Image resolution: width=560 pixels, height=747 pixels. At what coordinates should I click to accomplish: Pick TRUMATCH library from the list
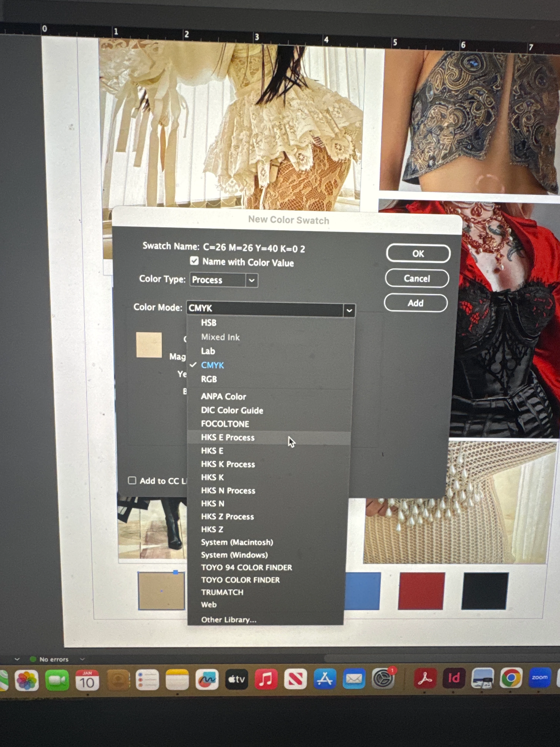222,592
